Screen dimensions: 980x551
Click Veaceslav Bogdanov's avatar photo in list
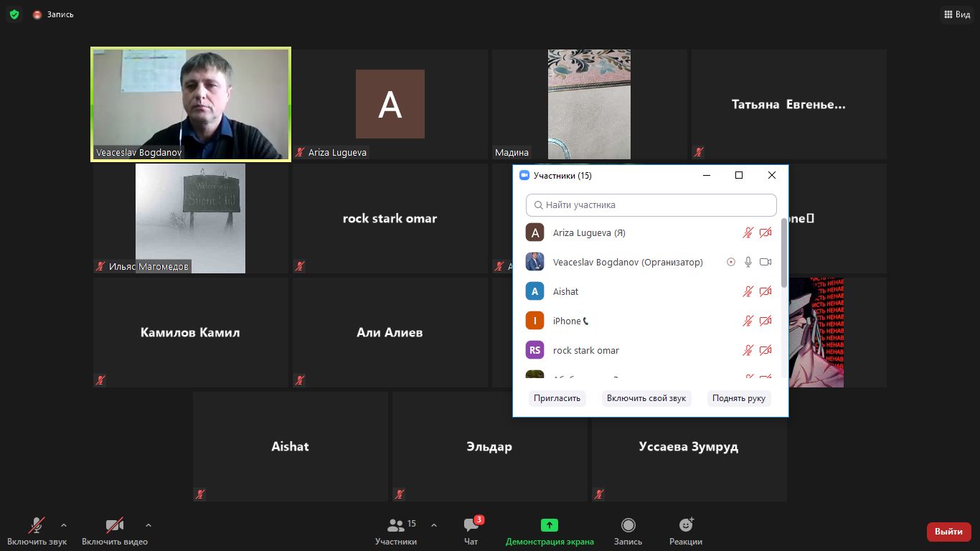coord(534,262)
